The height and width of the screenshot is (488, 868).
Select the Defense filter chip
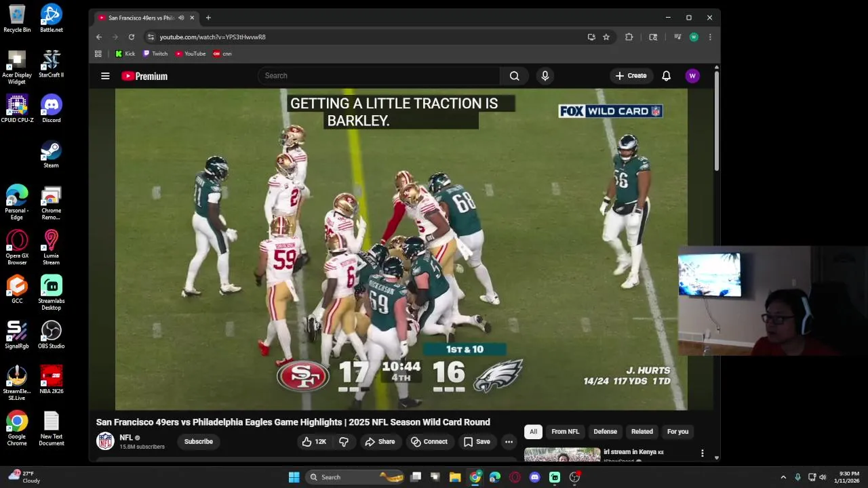[605, 431]
